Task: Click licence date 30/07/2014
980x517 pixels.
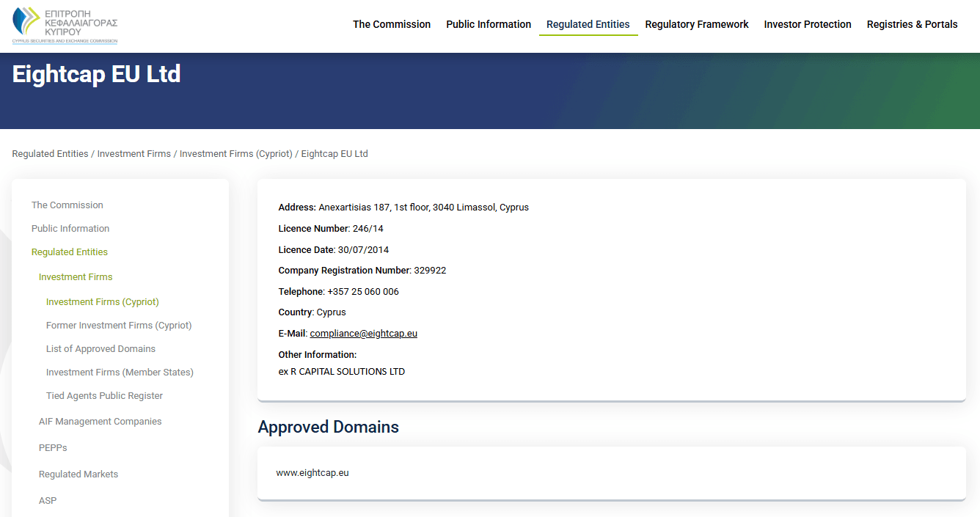Action: (364, 250)
